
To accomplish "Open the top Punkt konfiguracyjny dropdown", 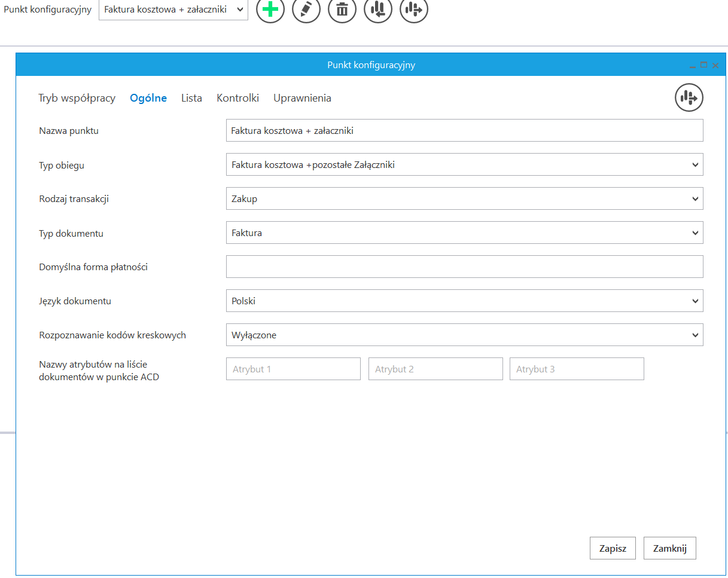I will [x=173, y=10].
